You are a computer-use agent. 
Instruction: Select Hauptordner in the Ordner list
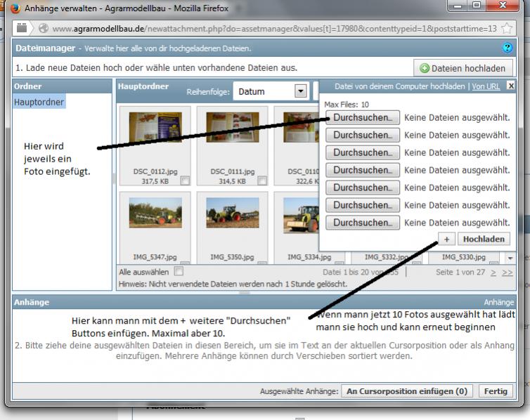point(39,102)
